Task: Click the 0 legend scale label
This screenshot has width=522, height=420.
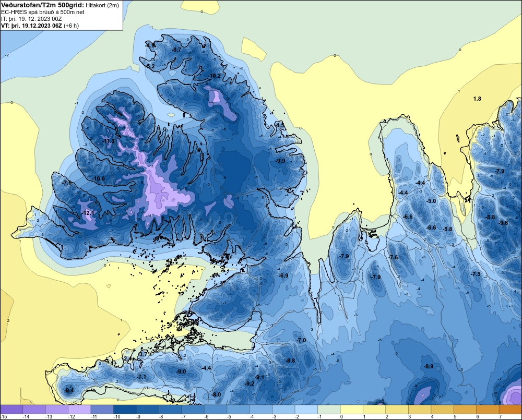Action: pyautogui.click(x=341, y=417)
